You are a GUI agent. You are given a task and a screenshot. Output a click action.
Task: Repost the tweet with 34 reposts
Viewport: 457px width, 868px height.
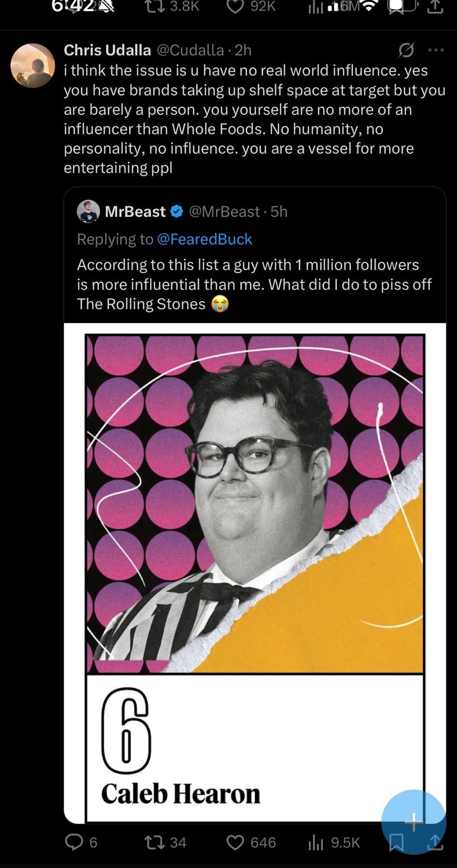point(154,842)
